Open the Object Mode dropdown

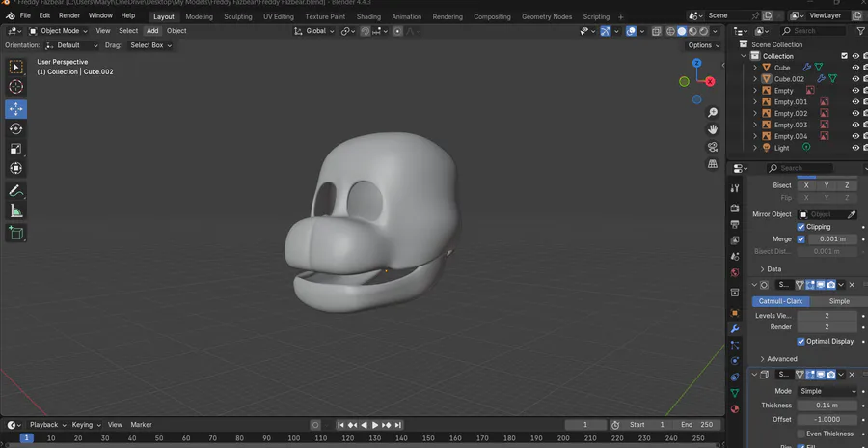pyautogui.click(x=58, y=31)
